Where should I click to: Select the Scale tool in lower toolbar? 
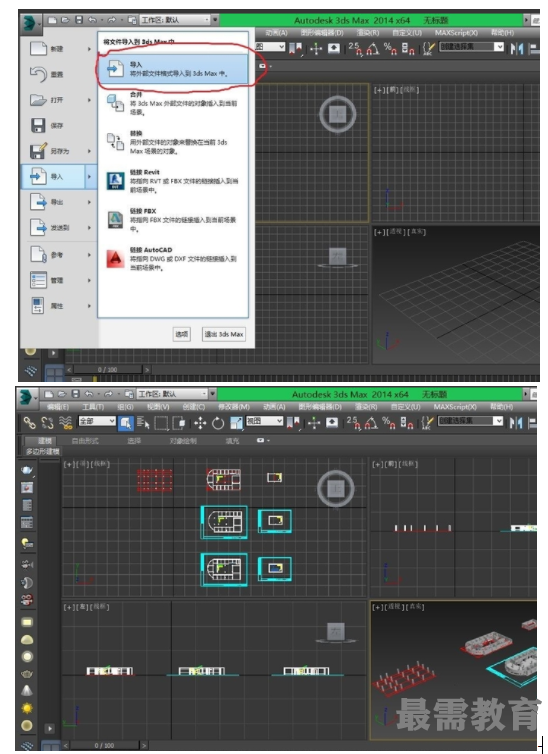[236, 423]
